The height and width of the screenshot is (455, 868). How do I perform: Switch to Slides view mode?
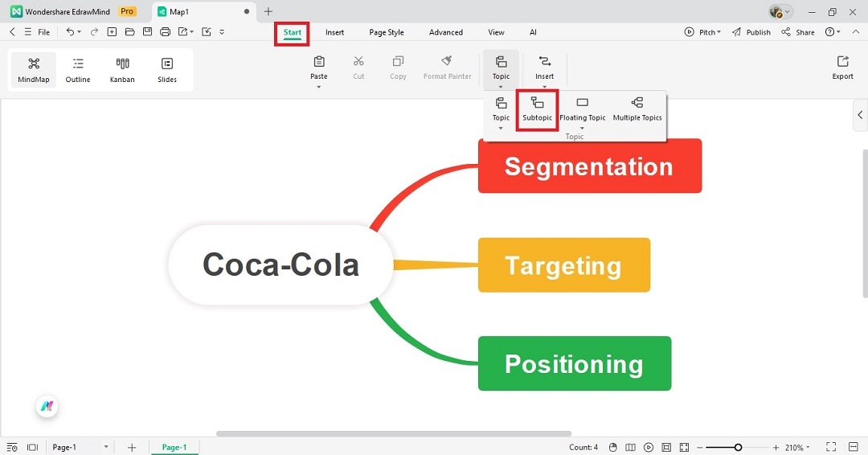point(167,70)
